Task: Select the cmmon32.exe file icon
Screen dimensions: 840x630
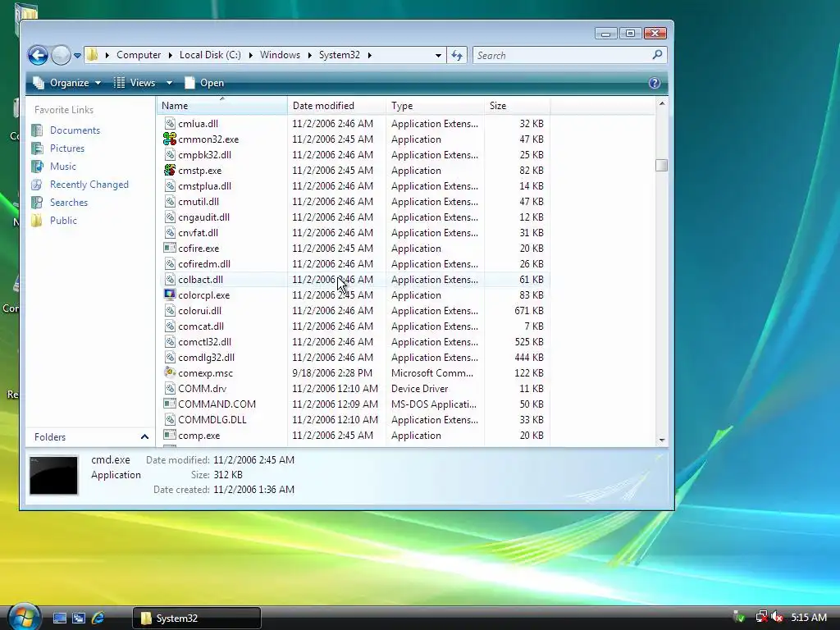Action: (170, 139)
